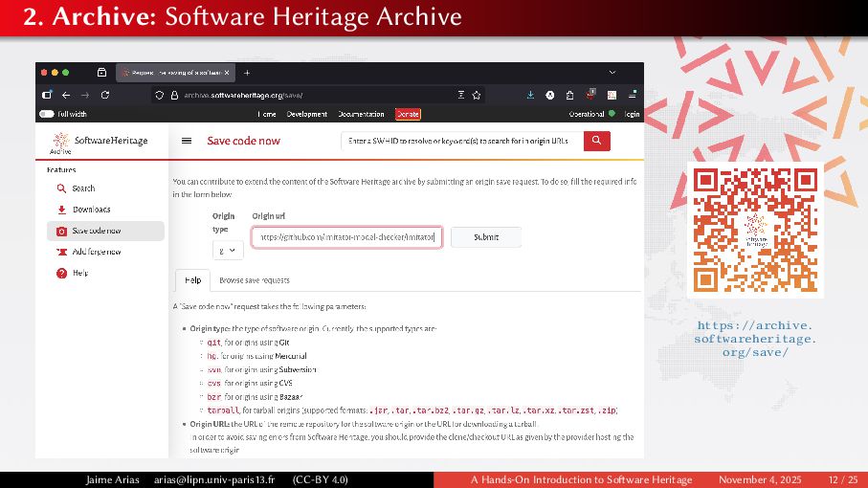Click the red magnifier search button

597,141
